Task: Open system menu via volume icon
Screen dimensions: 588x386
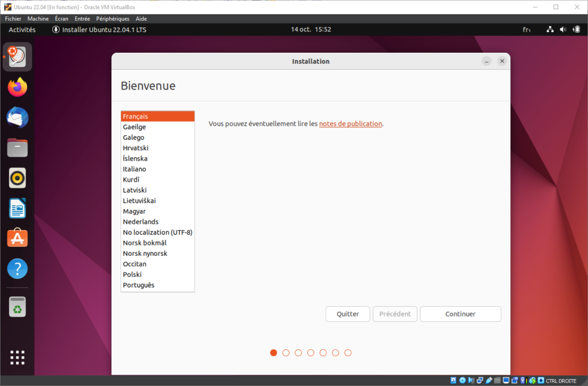Action: coord(563,29)
